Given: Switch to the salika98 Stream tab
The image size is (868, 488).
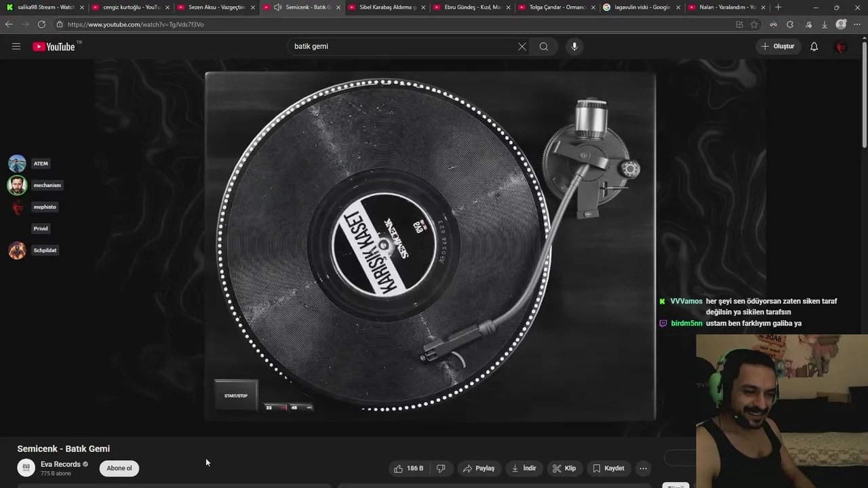Looking at the screenshot, I should 44,7.
